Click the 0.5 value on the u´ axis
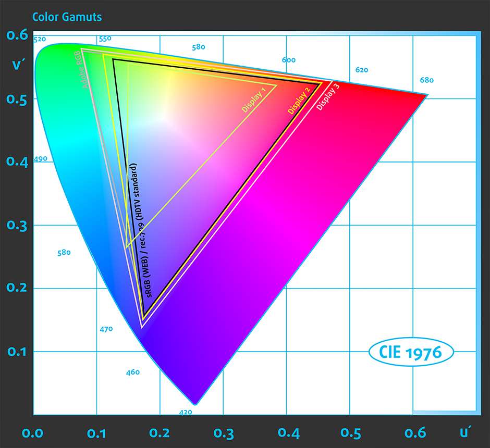The height and width of the screenshot is (448, 490). pos(351,433)
